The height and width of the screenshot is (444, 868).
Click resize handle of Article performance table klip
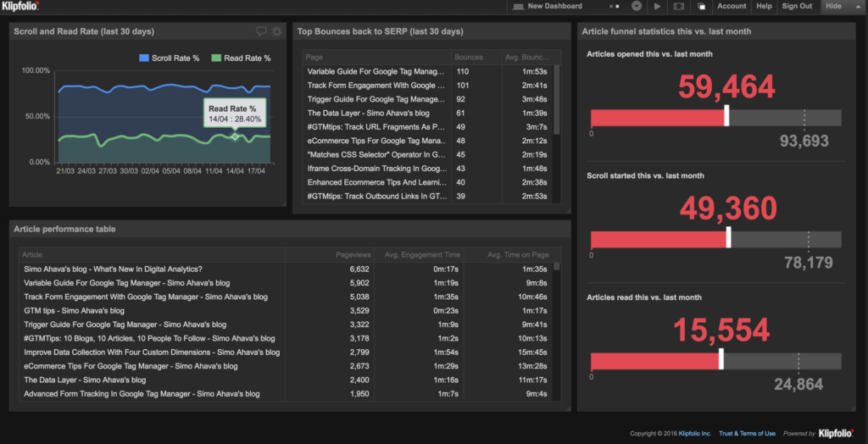pyautogui.click(x=568, y=408)
